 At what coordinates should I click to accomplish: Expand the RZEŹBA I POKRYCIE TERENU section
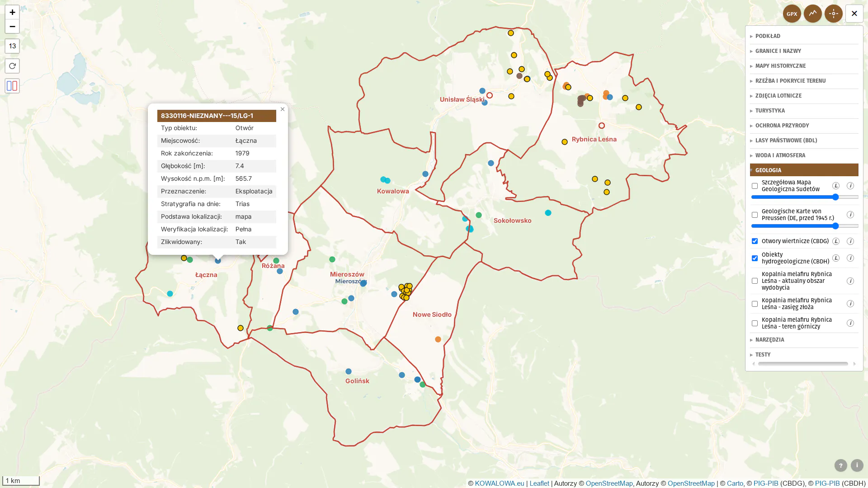click(804, 81)
